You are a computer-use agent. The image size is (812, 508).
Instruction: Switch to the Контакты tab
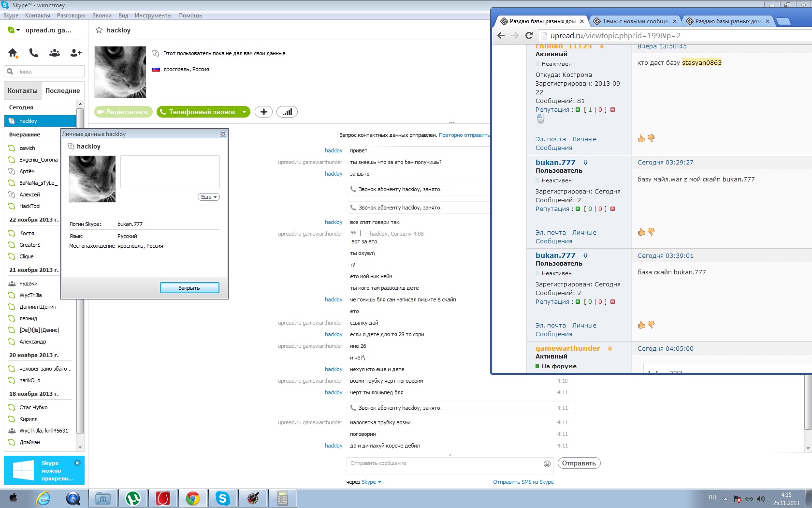(x=23, y=90)
